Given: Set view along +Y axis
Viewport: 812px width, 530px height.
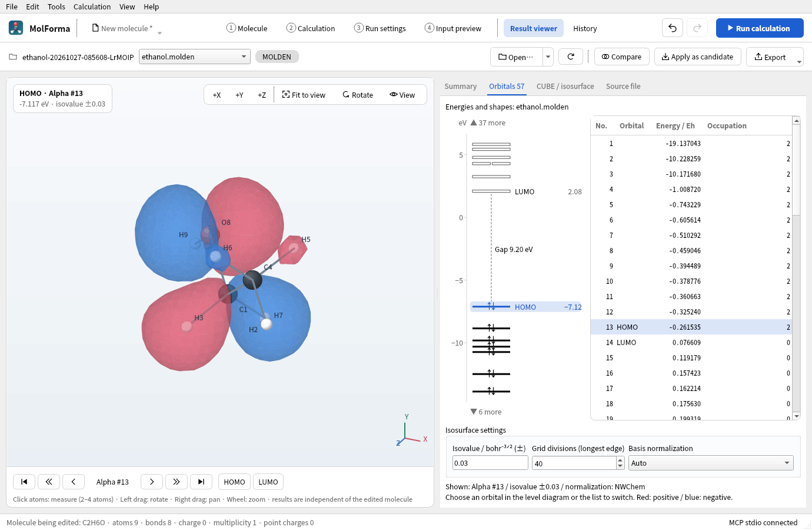Looking at the screenshot, I should (239, 95).
